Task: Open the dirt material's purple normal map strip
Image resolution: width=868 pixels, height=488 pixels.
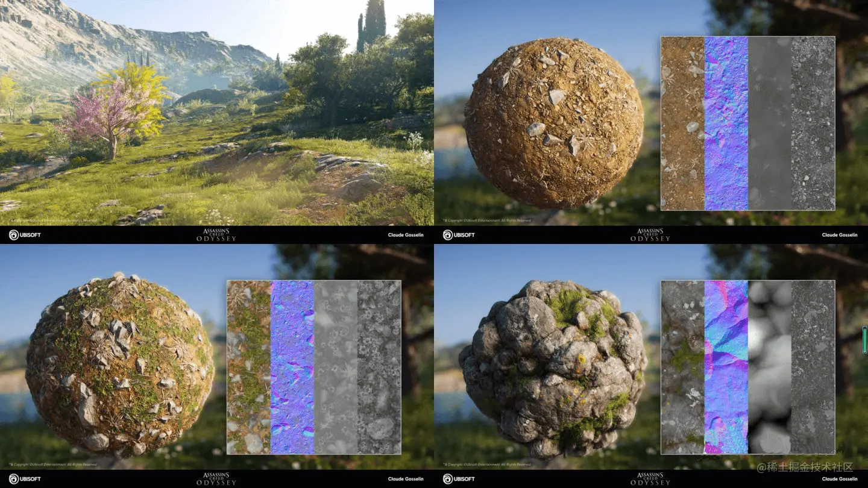Action: coord(726,124)
